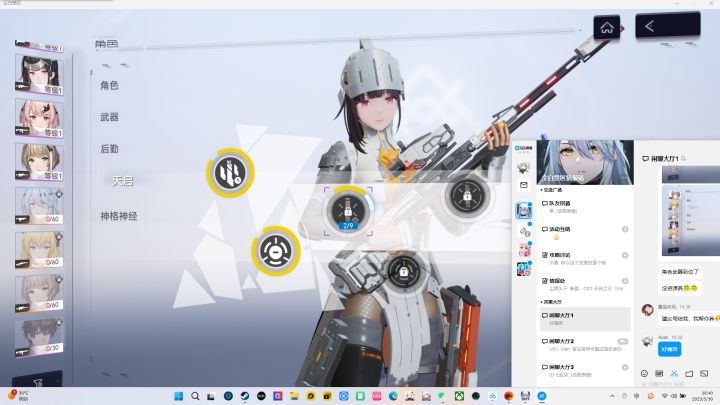Image resolution: width=720 pixels, height=405 pixels.
Task: Collapse the 闲聊大厅 category group
Action: (x=551, y=302)
